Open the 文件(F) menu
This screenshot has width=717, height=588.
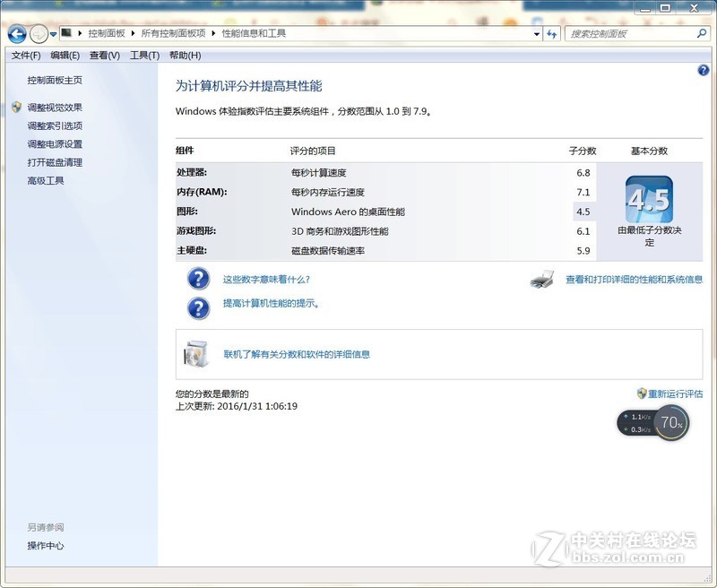click(x=26, y=56)
